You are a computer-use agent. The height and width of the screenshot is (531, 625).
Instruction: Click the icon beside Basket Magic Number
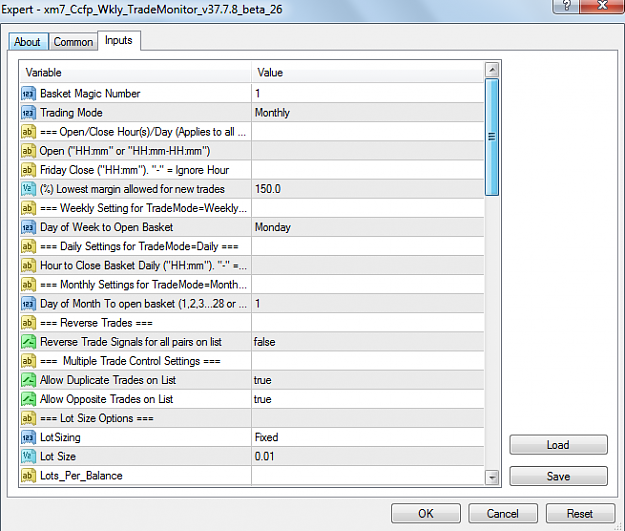(x=28, y=94)
